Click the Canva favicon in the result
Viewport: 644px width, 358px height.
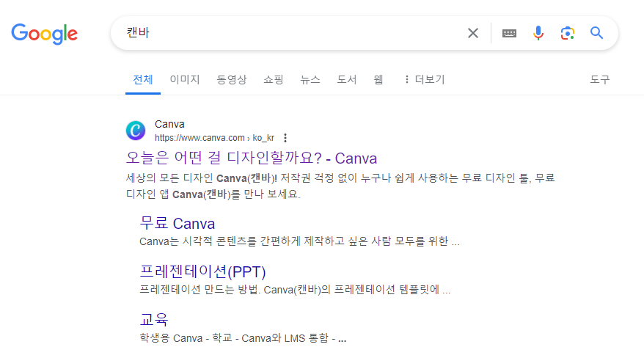tap(136, 131)
